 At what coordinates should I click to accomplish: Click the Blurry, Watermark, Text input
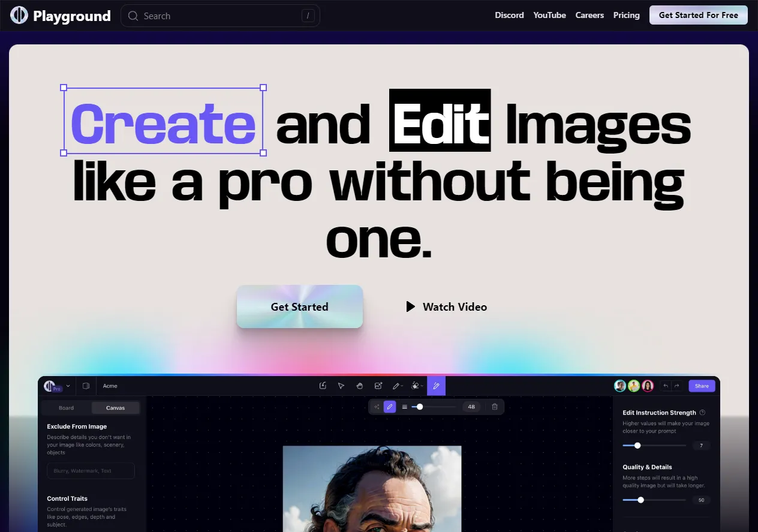click(91, 471)
